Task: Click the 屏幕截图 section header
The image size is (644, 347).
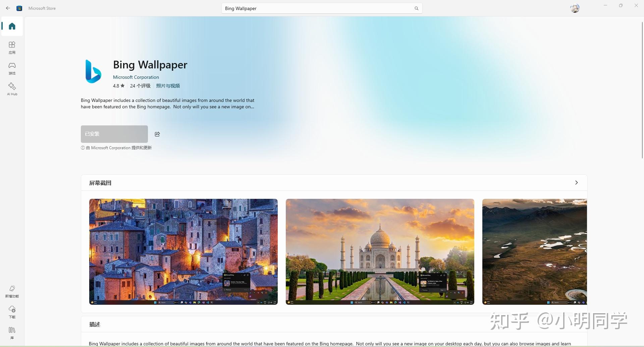Action: tap(100, 183)
